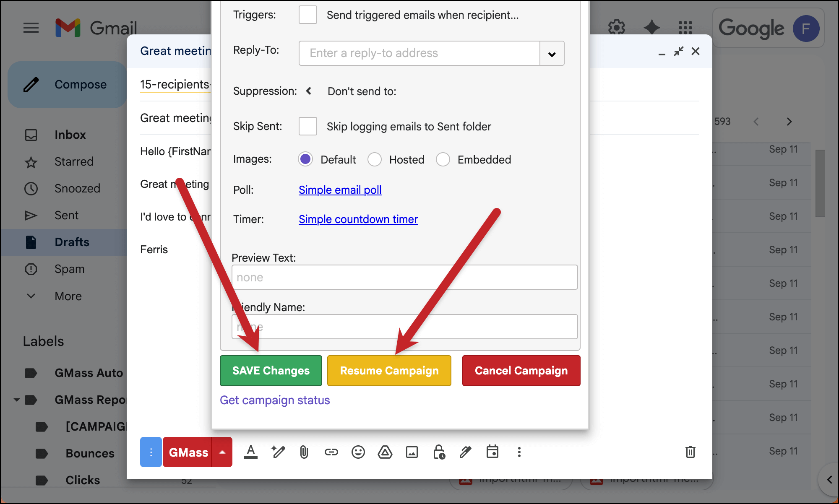Open the Simple email poll link
The image size is (839, 504).
click(x=340, y=190)
